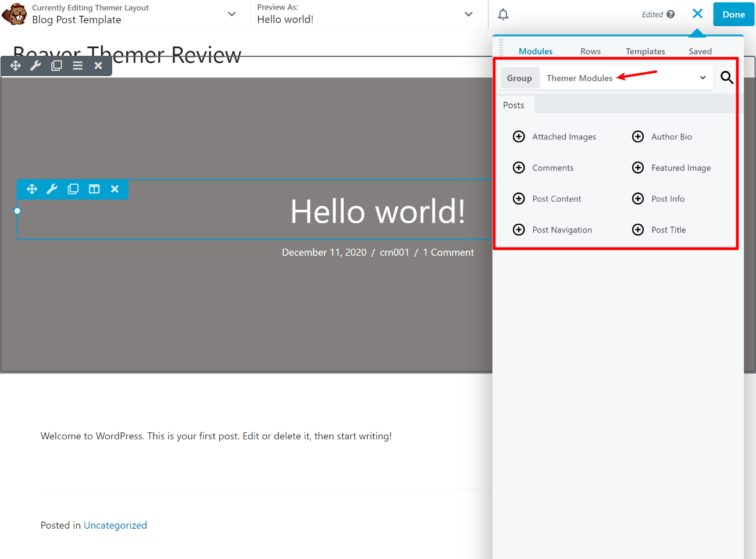Image resolution: width=756 pixels, height=559 pixels.
Task: Switch to the Saved tab
Action: pos(700,51)
